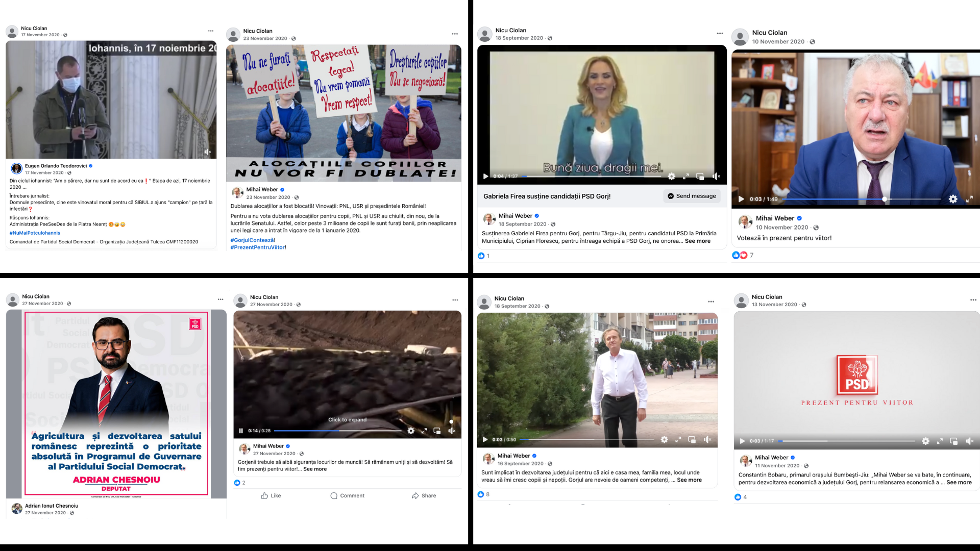The width and height of the screenshot is (980, 551).
Task: Open settings gear on Gabriela Firea video
Action: click(x=672, y=177)
